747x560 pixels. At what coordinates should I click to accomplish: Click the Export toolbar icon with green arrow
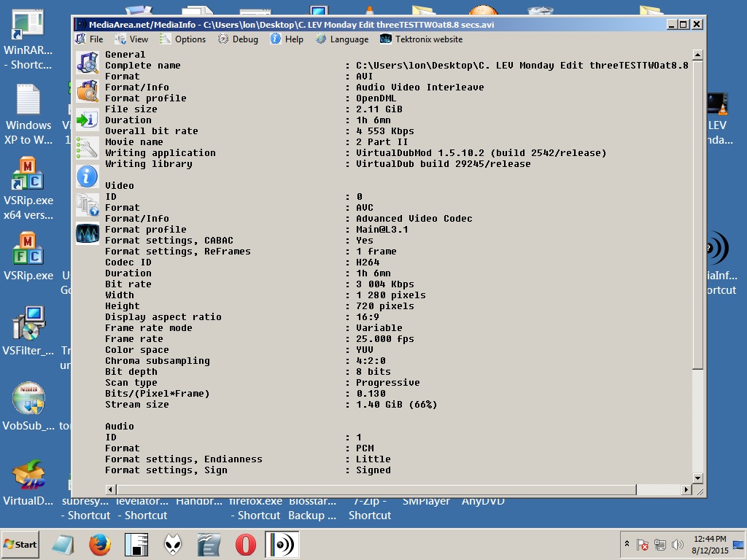tap(88, 120)
